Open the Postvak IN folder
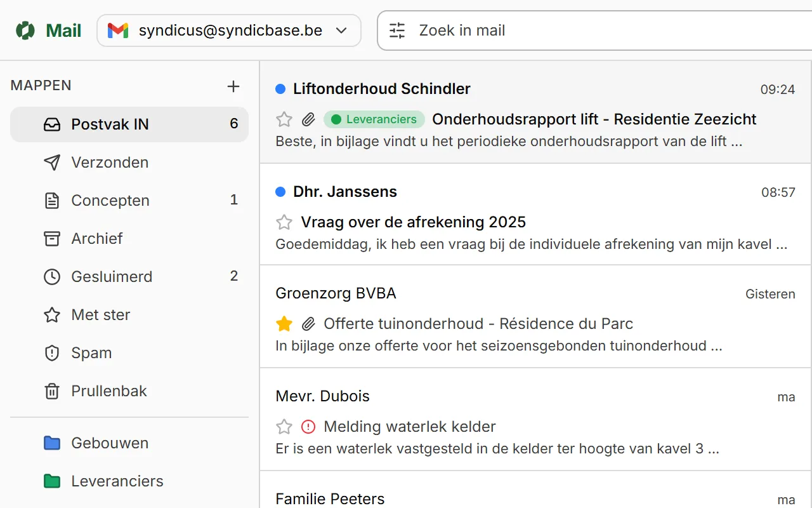 point(129,124)
